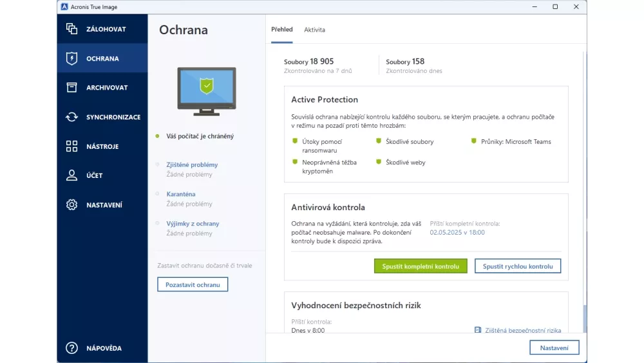Open the Nástroje tools grid icon
644x363 pixels.
point(71,146)
